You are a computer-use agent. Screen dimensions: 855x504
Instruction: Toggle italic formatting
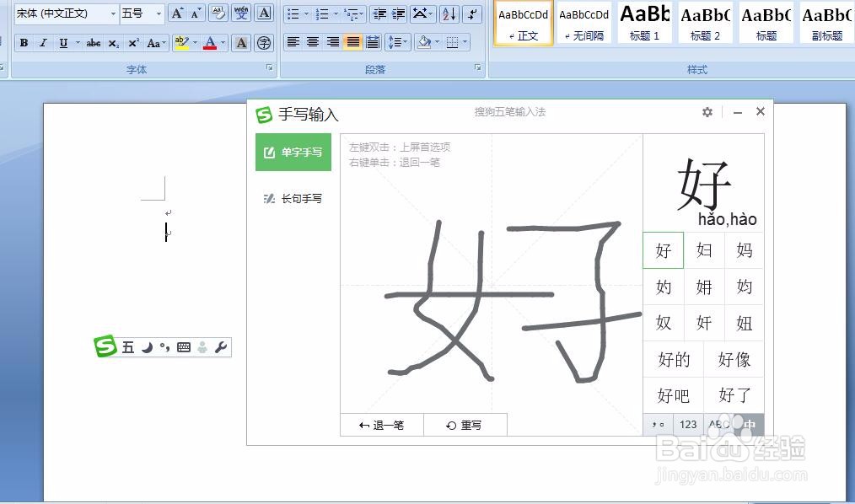tap(43, 43)
